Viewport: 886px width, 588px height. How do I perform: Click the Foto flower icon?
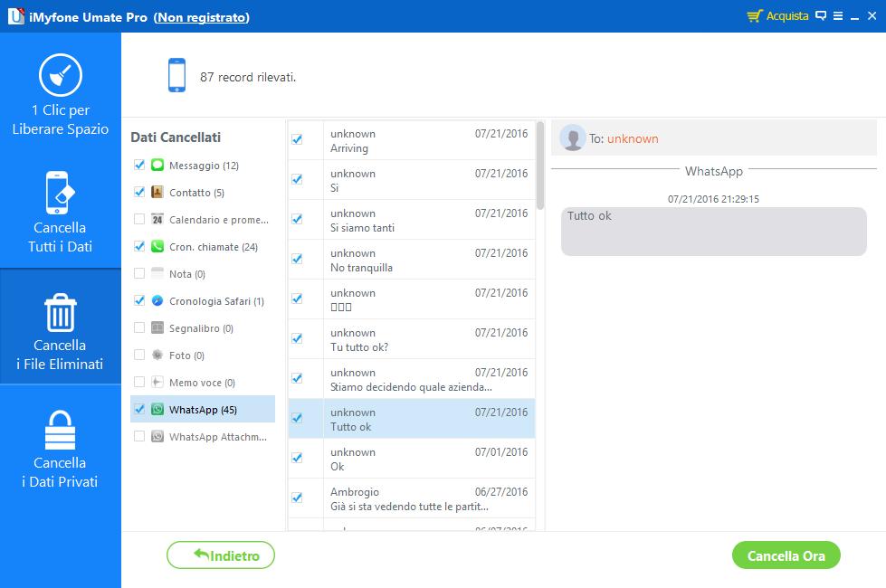click(x=157, y=355)
